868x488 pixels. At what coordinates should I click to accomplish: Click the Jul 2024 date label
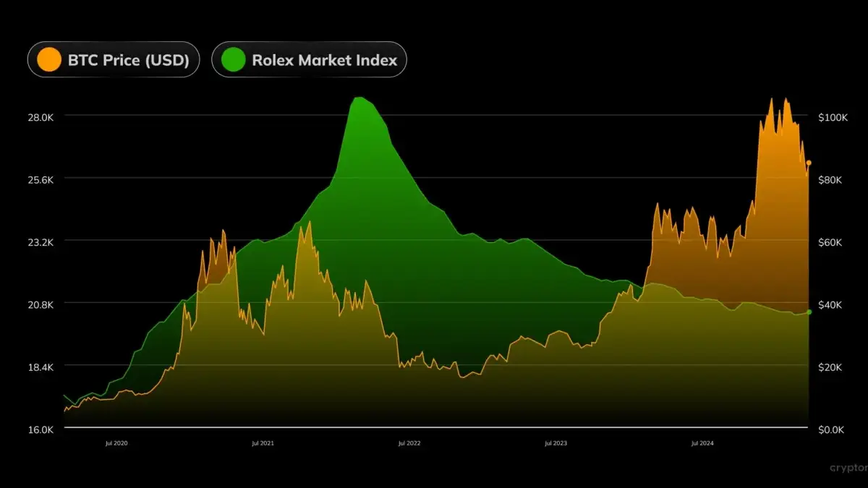(702, 444)
